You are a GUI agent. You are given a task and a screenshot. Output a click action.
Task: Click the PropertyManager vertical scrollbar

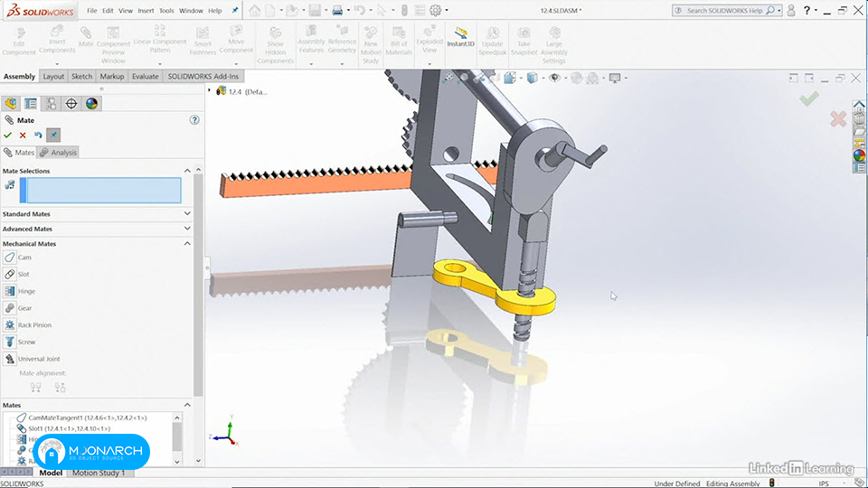pos(198,285)
